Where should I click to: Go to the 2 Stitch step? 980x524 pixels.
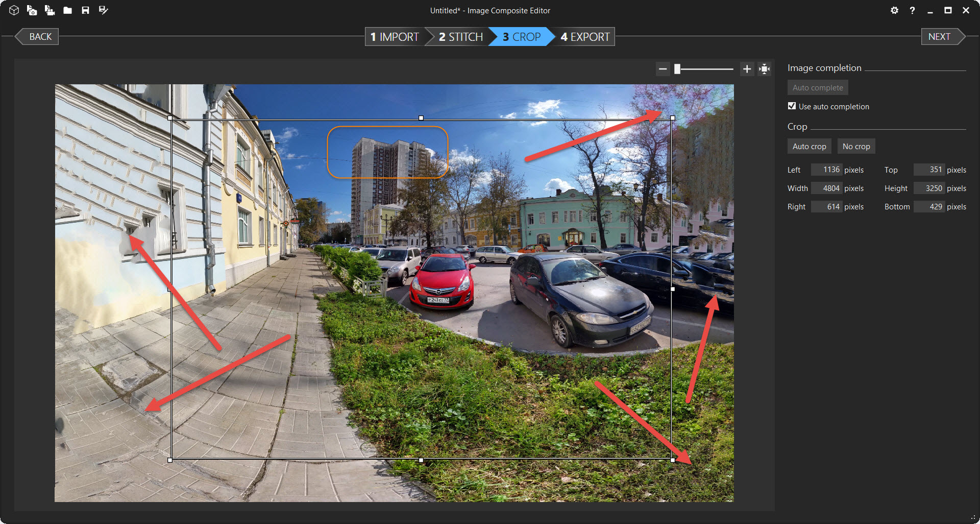(x=460, y=37)
